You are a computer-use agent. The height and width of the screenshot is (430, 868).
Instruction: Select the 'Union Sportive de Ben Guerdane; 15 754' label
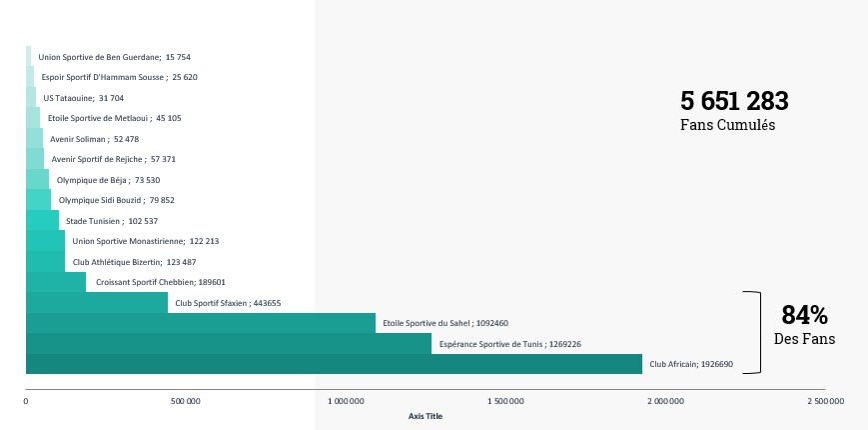tap(115, 57)
